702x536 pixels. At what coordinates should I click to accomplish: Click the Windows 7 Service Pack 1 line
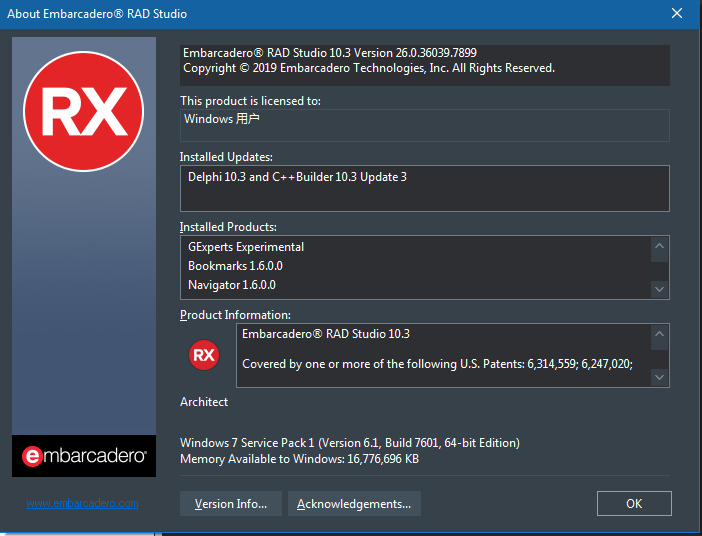click(x=350, y=443)
